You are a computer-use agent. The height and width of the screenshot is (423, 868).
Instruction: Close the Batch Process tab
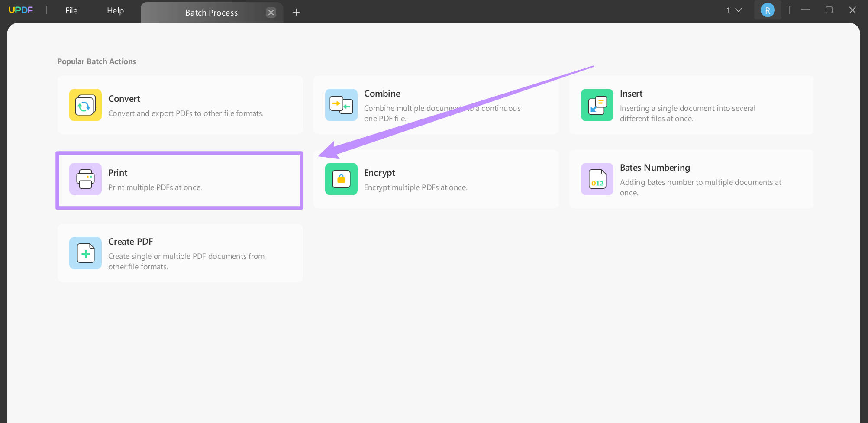(x=271, y=12)
